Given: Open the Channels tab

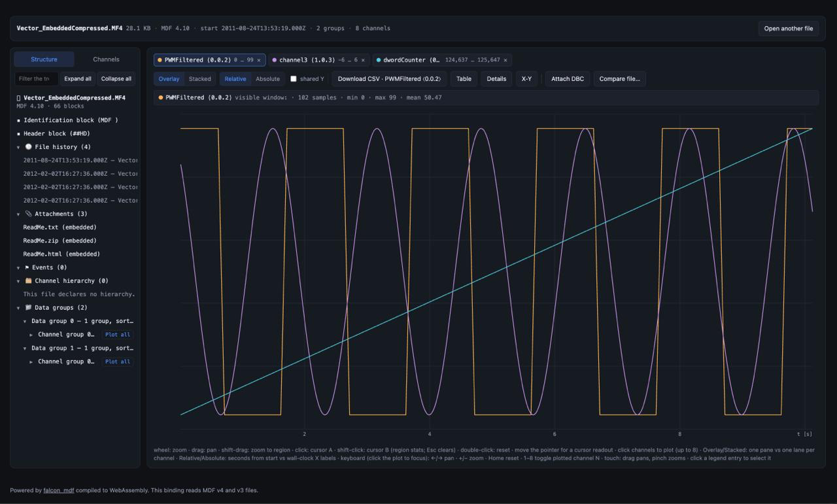Looking at the screenshot, I should coord(106,59).
